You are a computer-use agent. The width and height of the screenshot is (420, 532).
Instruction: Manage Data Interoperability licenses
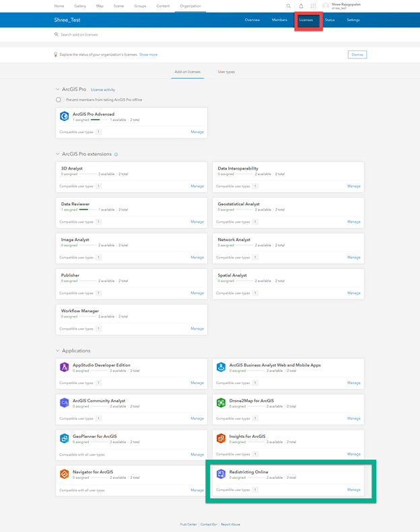click(354, 186)
